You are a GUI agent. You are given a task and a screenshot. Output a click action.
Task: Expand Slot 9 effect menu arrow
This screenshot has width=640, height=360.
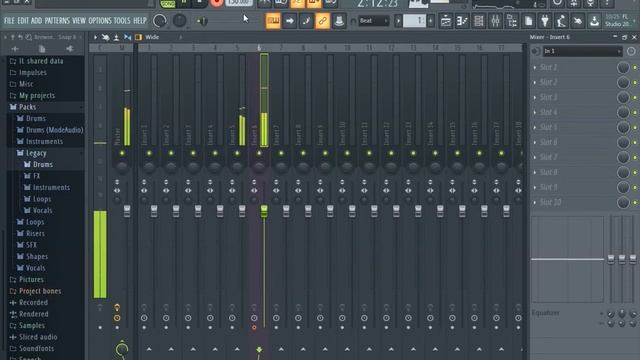pos(535,187)
